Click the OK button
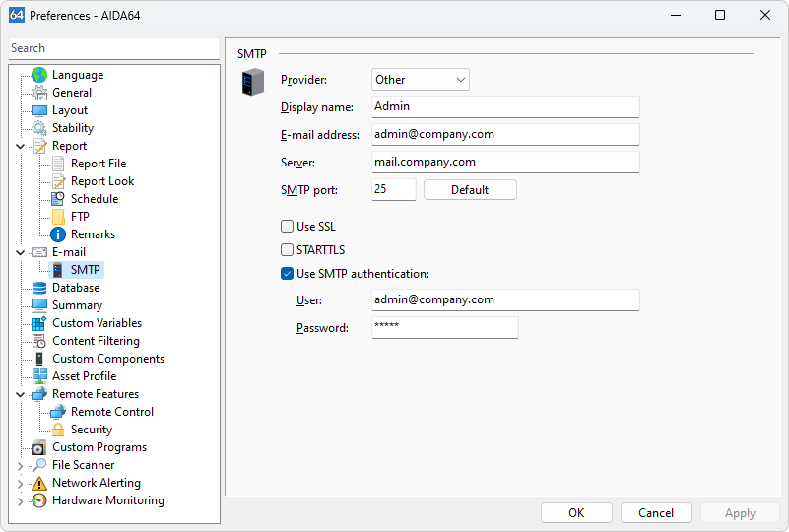This screenshot has height=532, width=789. 576,512
